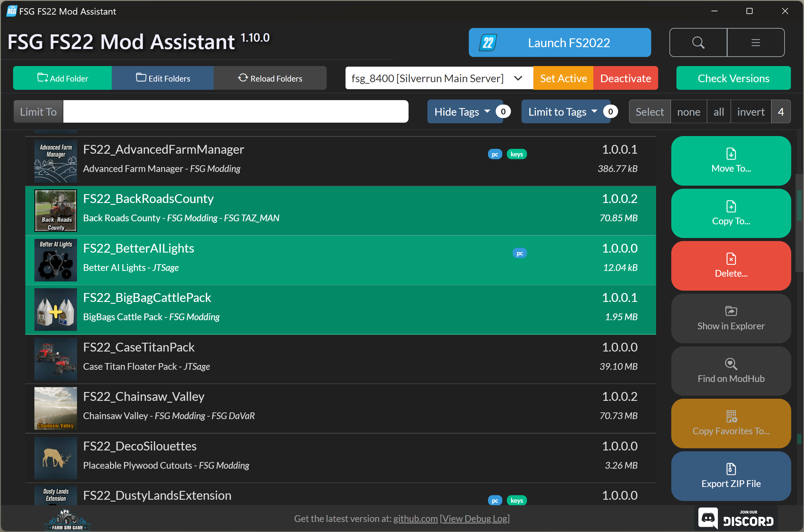Click the Limit To filter text field
The width and height of the screenshot is (804, 532).
pyautogui.click(x=235, y=112)
